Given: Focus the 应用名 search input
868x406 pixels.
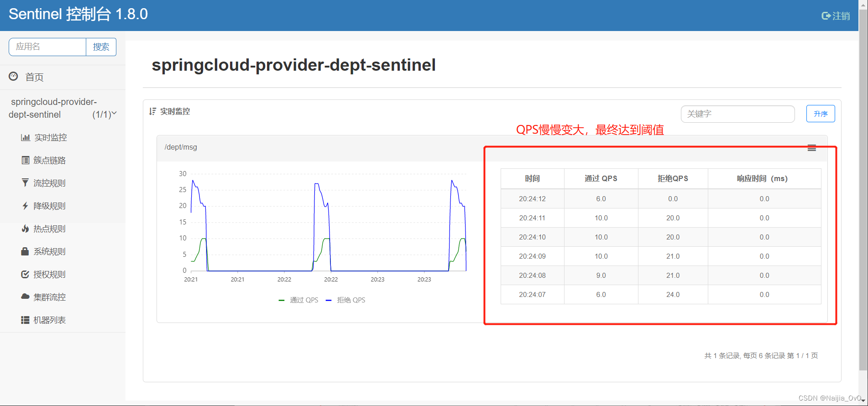Looking at the screenshot, I should (47, 47).
